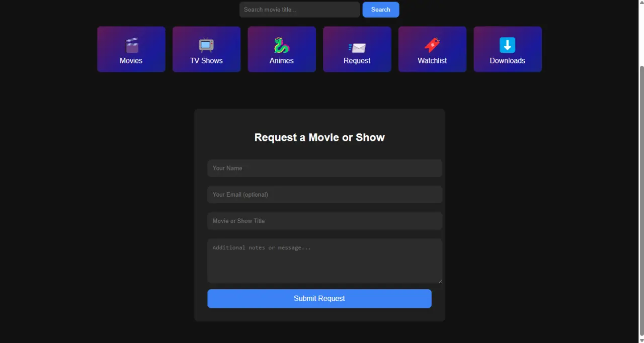
Task: Click the Additional notes message textarea
Action: [325, 261]
